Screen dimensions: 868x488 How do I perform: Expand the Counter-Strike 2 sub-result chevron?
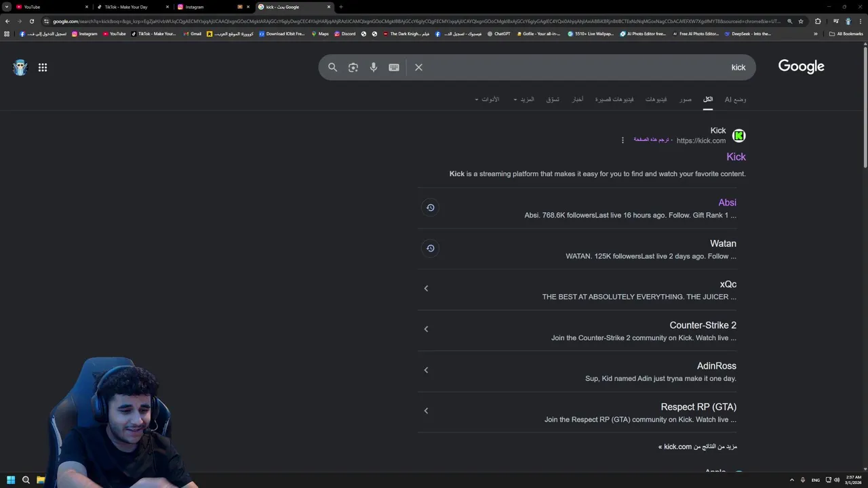point(426,329)
